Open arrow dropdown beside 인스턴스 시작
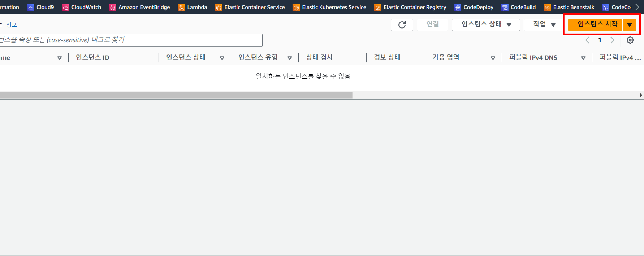 click(x=629, y=25)
